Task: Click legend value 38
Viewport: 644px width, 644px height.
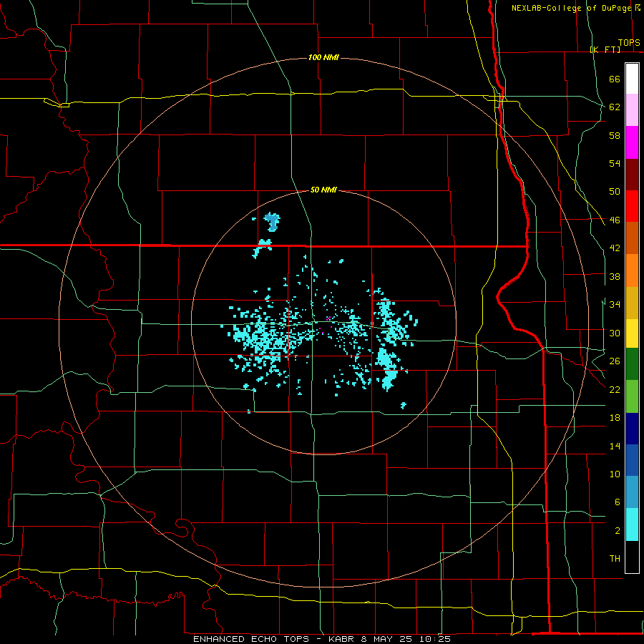Action: click(615, 276)
